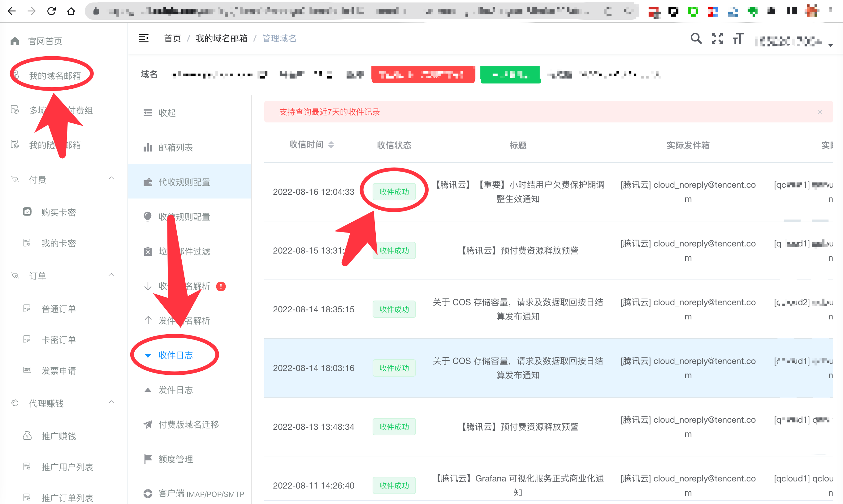Click the 收起 collapse menu item
This screenshot has width=843, height=504.
pos(190,113)
